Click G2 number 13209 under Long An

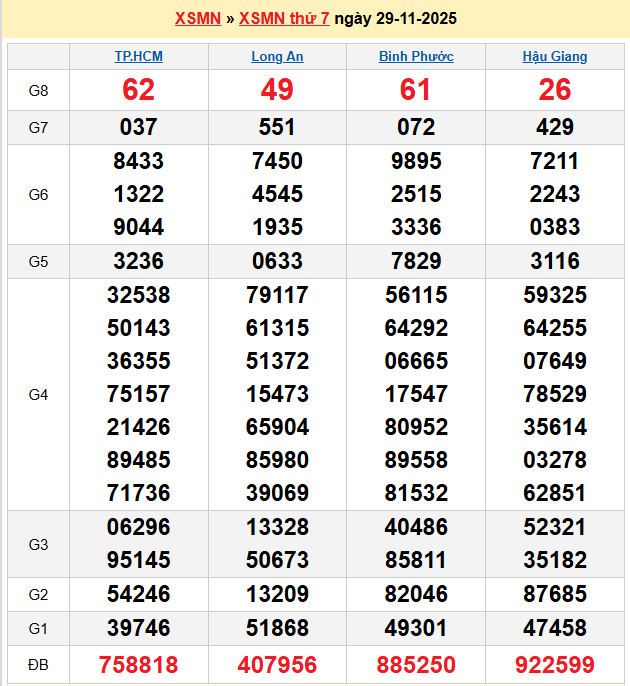pos(277,594)
